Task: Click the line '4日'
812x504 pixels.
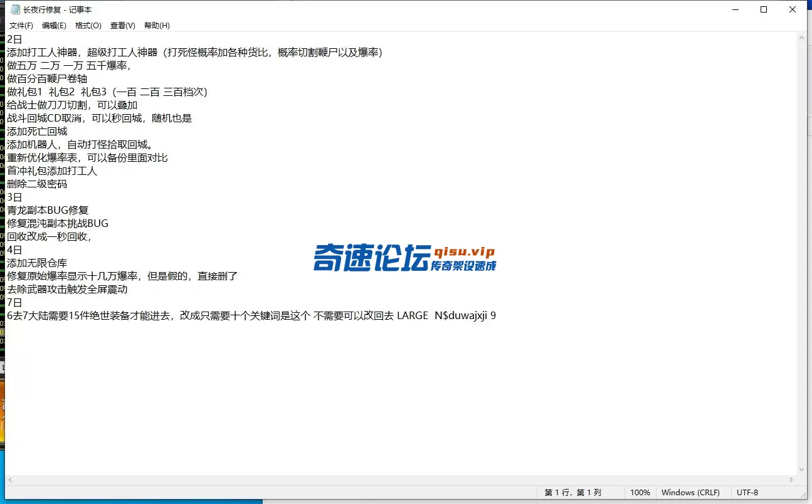Action: coord(14,250)
